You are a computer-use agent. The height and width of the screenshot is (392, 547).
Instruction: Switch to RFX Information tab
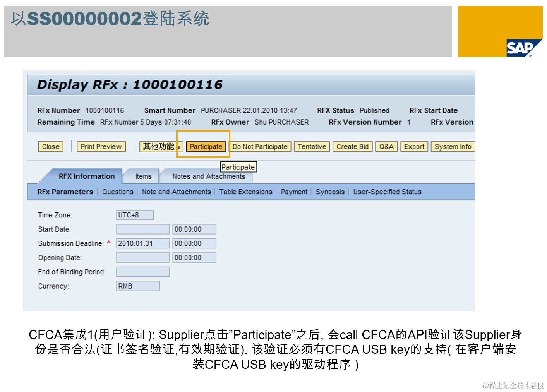click(x=87, y=176)
